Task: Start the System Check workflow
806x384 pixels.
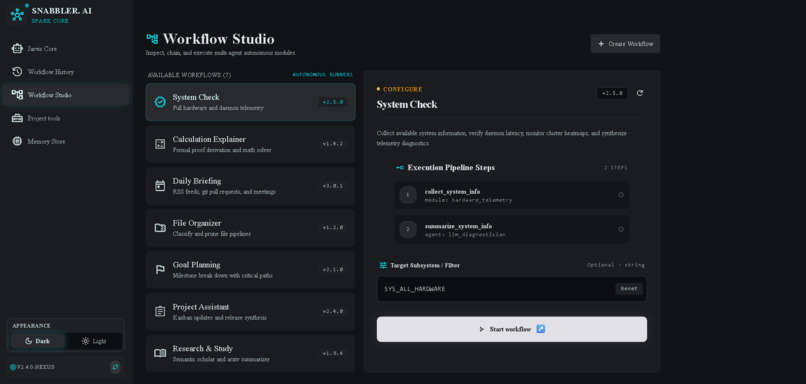Action: (511, 329)
